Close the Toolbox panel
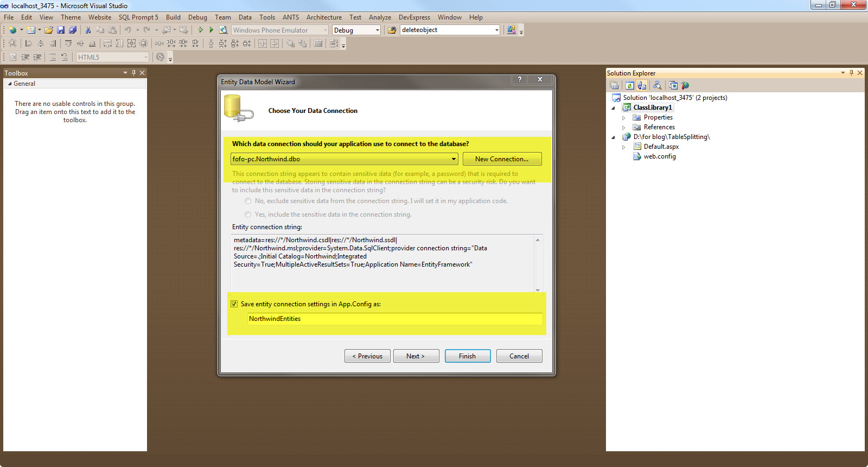 (x=142, y=73)
